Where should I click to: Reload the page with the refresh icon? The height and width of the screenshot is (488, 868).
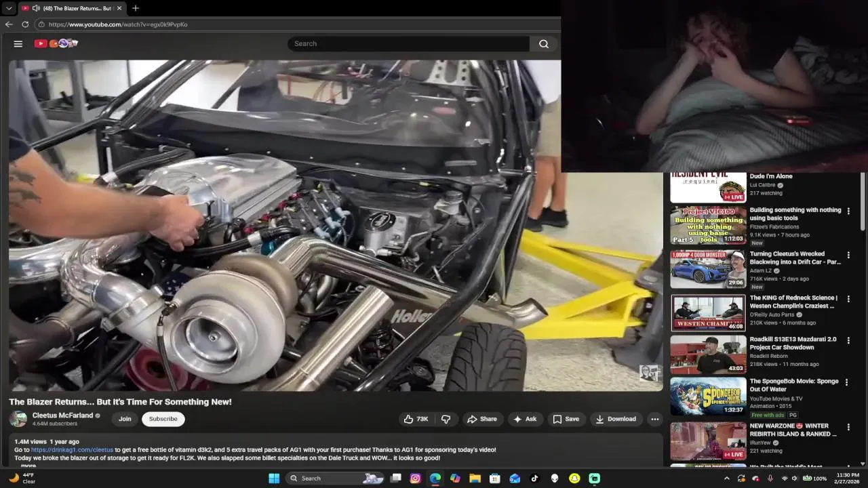[25, 24]
